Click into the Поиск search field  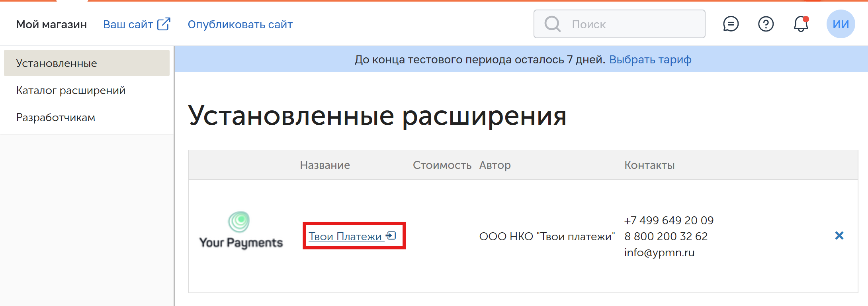point(619,24)
